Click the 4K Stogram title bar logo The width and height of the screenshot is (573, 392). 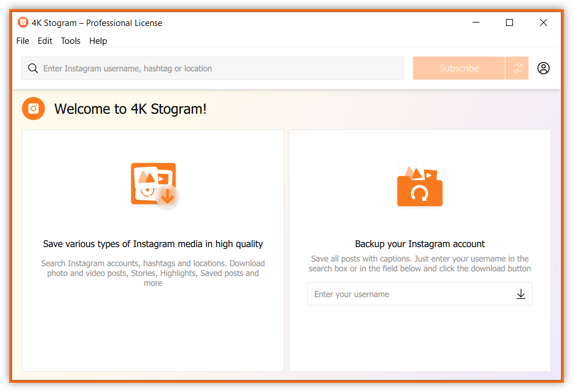tap(23, 23)
